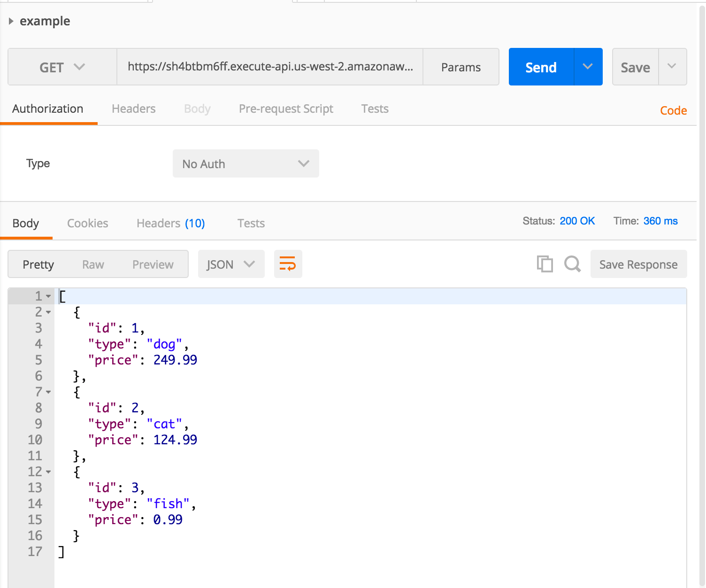Viewport: 706px width, 588px height.
Task: Select Pretty response view
Action: coord(38,265)
